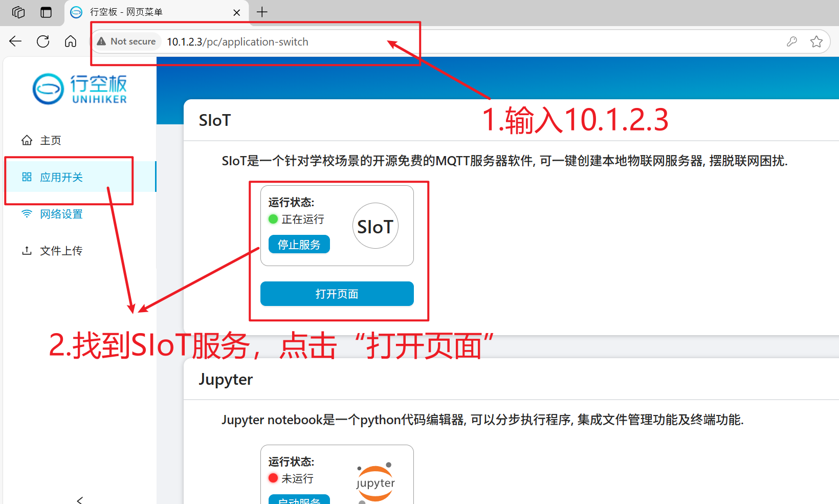Image resolution: width=839 pixels, height=504 pixels.
Task: Click the SIoT section heading
Action: (x=215, y=120)
